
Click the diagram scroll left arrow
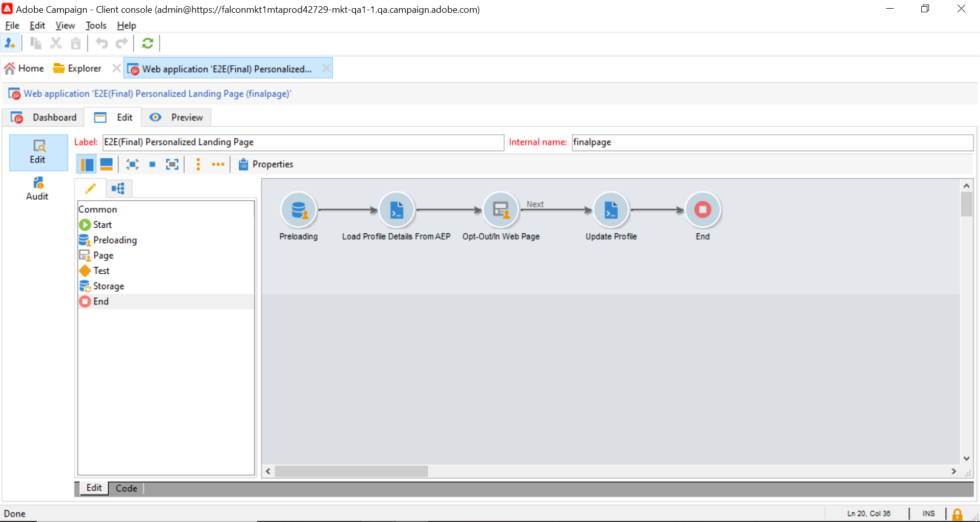268,471
